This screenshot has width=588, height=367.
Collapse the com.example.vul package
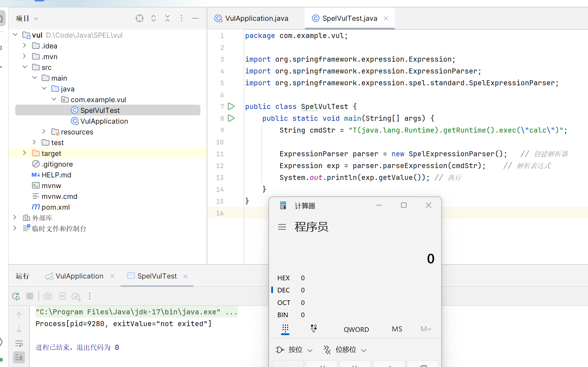click(x=54, y=99)
